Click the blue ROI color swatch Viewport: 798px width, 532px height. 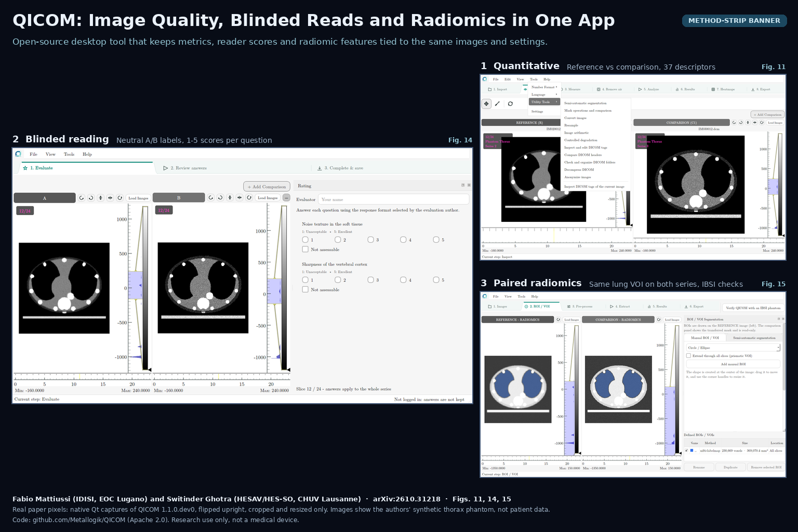pos(691,450)
